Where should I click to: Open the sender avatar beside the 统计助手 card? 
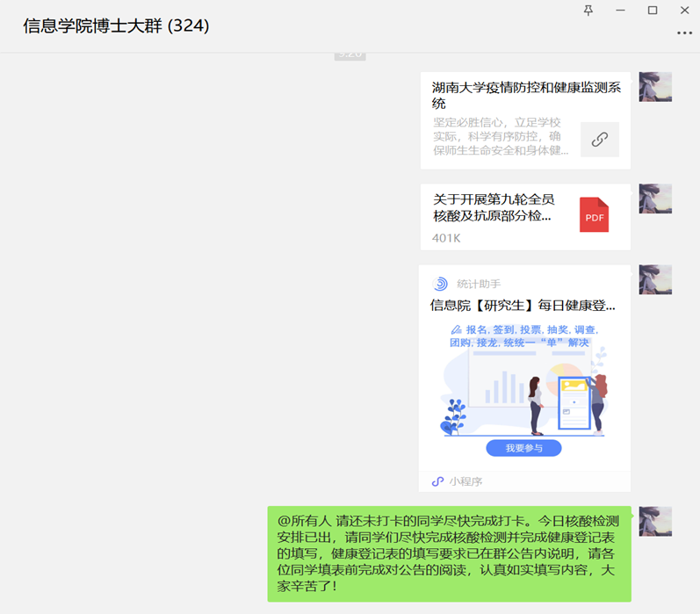point(655,279)
